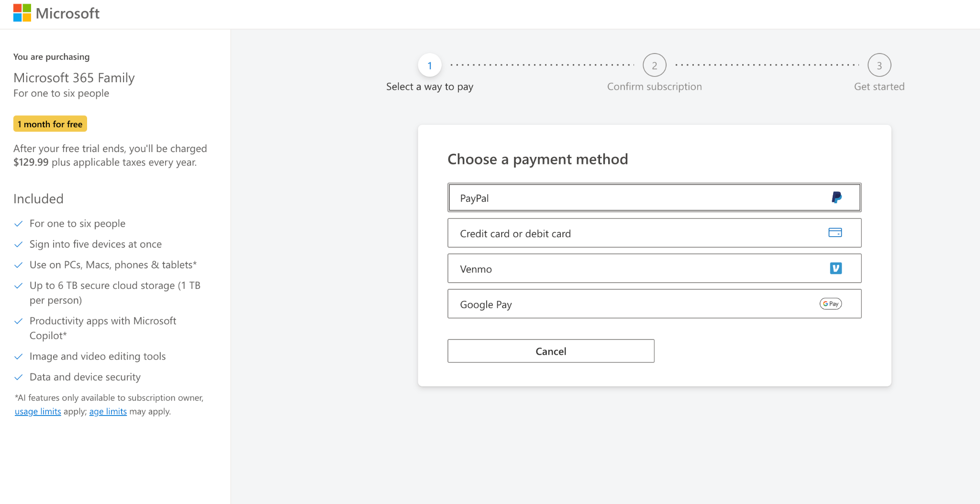The height and width of the screenshot is (504, 980).
Task: Click the 'Confirm subscription' step label
Action: (655, 87)
